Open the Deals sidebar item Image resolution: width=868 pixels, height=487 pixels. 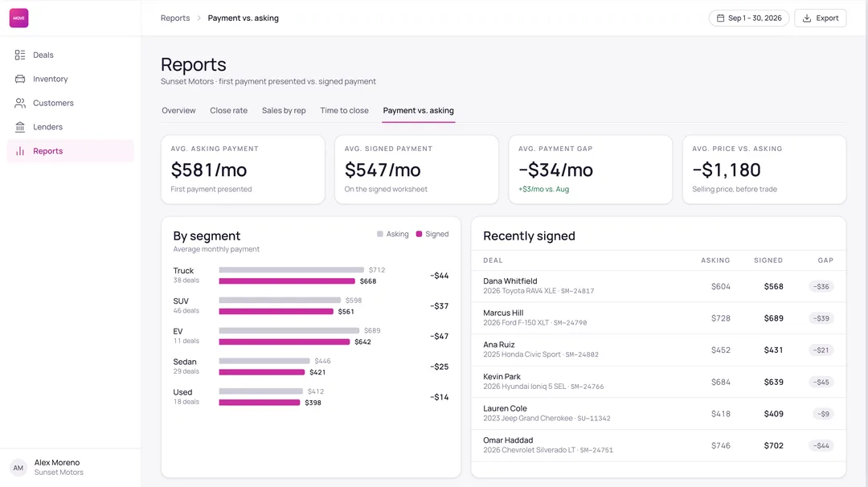(70, 55)
